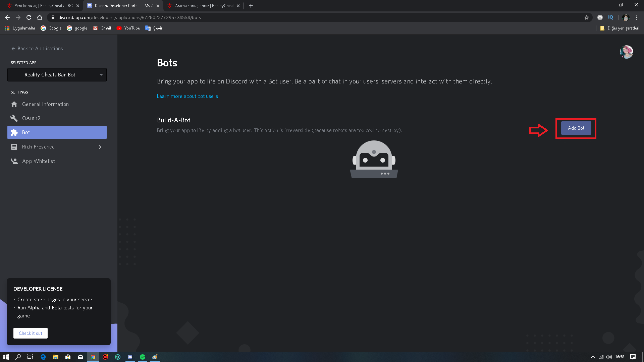Screen dimensions: 644x362
Task: Click the browser back arrow
Action: pos(7,17)
